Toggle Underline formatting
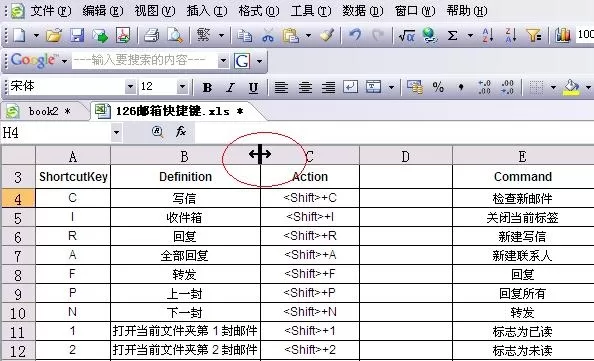The height and width of the screenshot is (361, 594). click(253, 88)
